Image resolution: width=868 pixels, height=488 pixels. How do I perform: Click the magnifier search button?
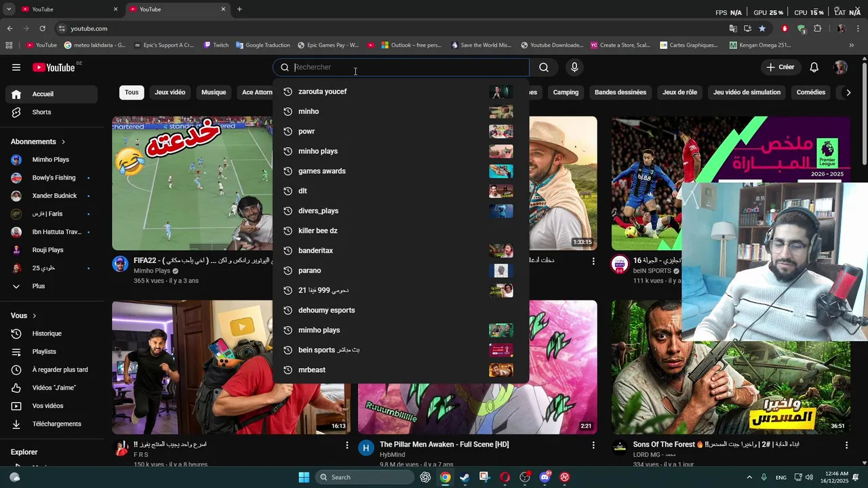pyautogui.click(x=544, y=67)
